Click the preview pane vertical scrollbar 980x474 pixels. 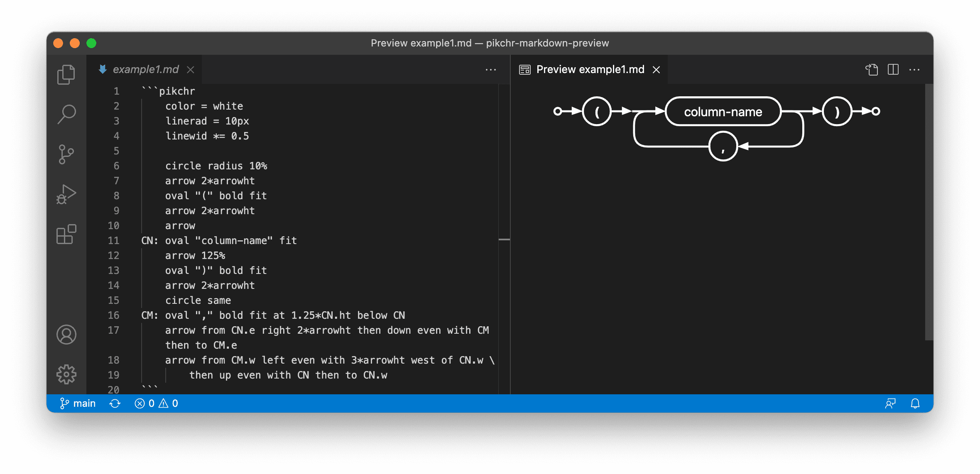pos(929,212)
